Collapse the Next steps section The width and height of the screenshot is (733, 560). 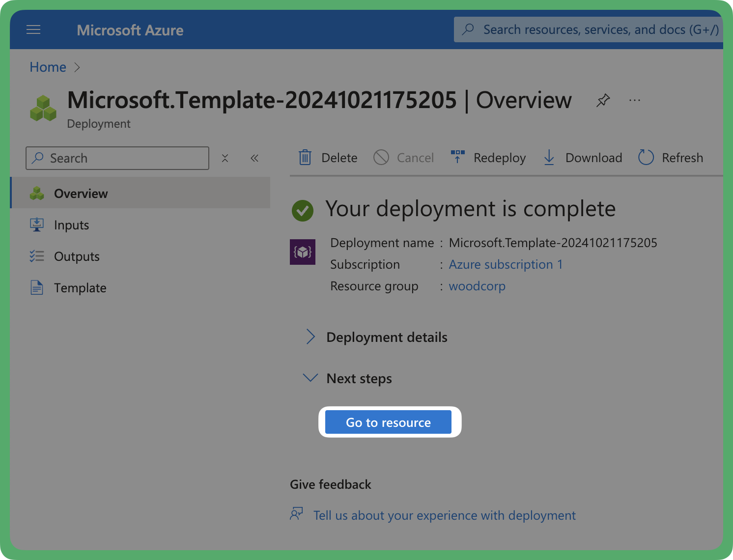348,378
